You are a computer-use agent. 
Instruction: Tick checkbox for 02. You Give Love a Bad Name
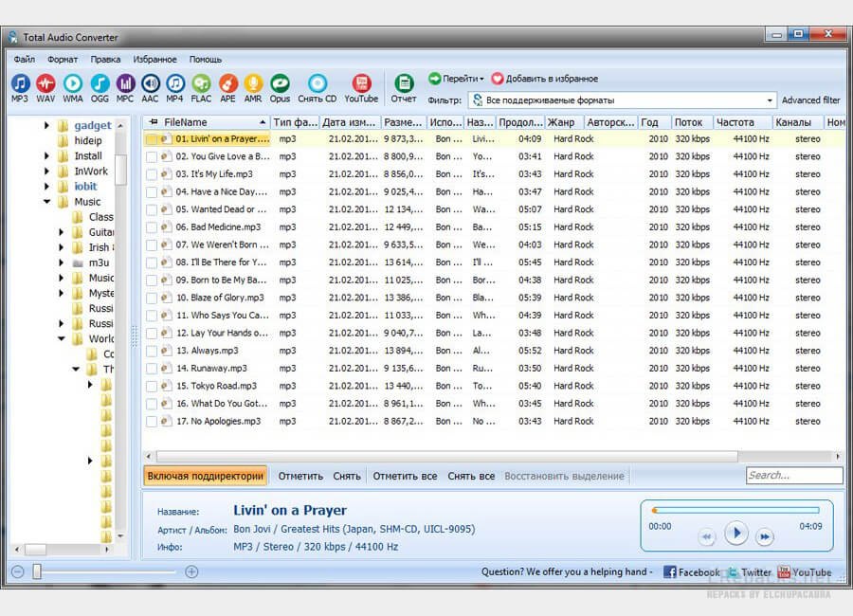click(x=152, y=156)
